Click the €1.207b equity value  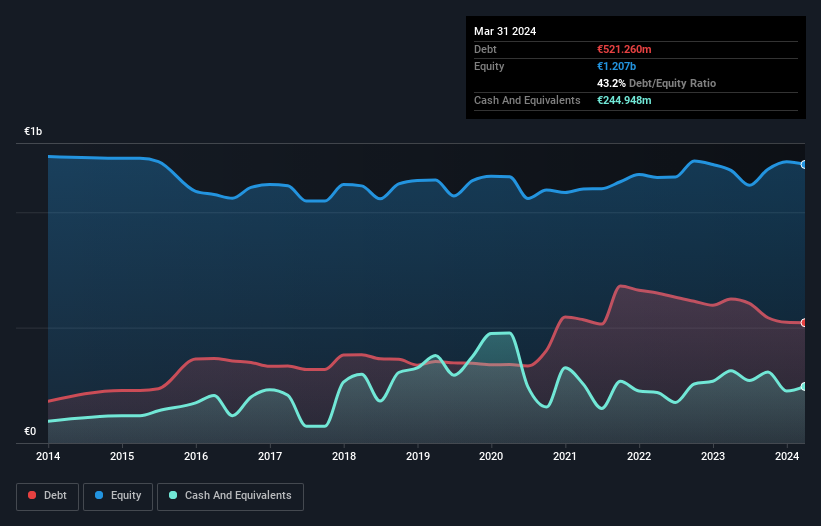click(616, 66)
